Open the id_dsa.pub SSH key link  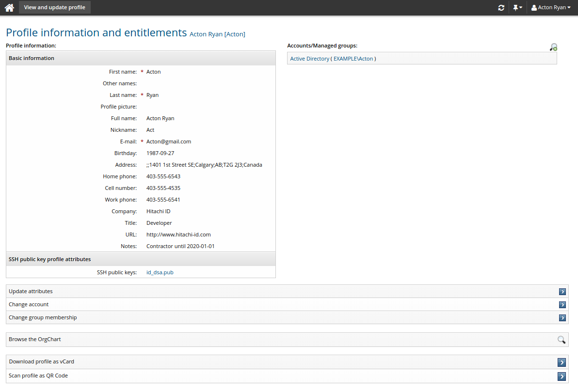pos(160,272)
